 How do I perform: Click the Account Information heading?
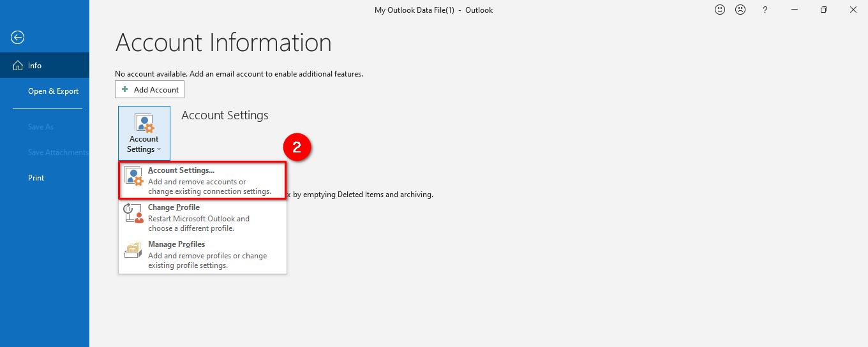click(223, 43)
